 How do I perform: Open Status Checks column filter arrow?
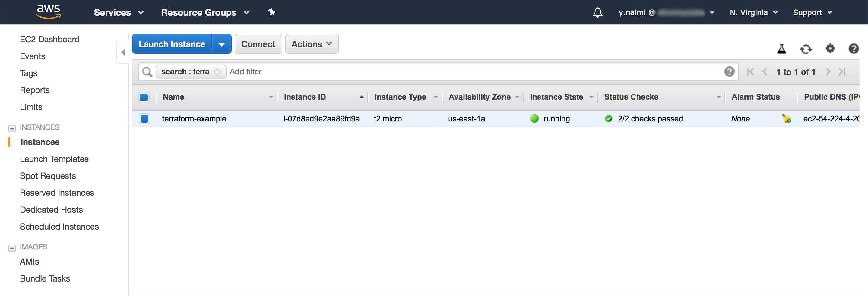click(718, 97)
